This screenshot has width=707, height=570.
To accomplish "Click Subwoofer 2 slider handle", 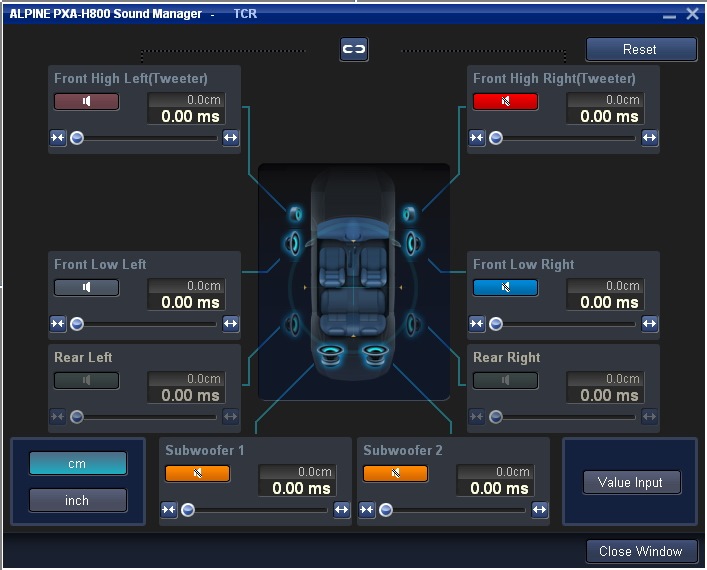I will [x=386, y=510].
